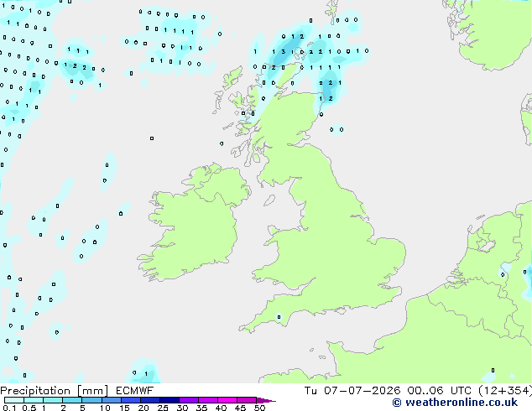This screenshot has height=411, width=532.
Task: Click the legend label '0.5'
Action: [29, 408]
